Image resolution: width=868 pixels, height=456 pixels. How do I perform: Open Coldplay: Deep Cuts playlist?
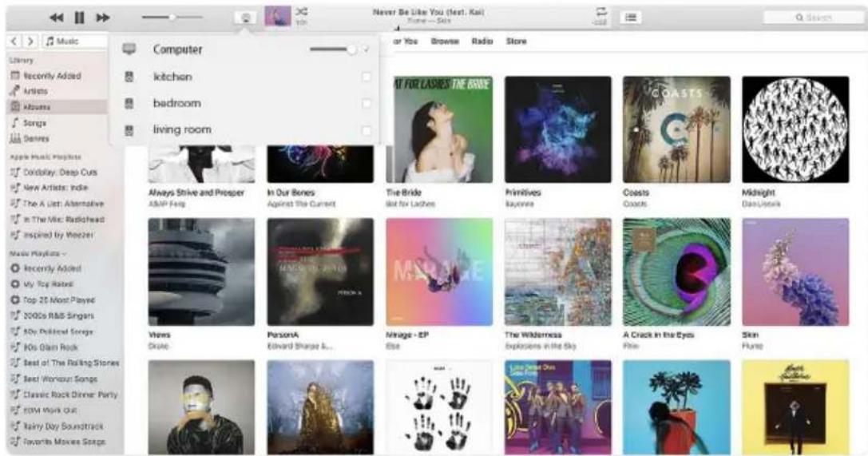click(x=60, y=172)
